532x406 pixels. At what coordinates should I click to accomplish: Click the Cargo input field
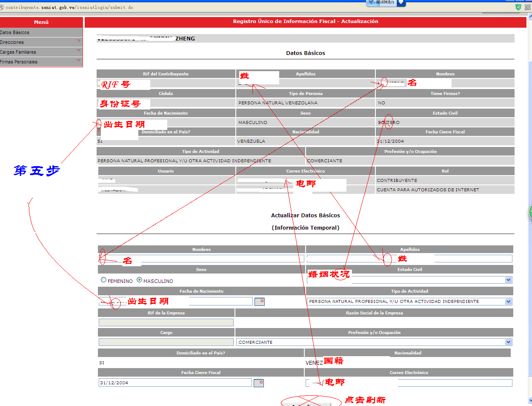pyautogui.click(x=166, y=342)
